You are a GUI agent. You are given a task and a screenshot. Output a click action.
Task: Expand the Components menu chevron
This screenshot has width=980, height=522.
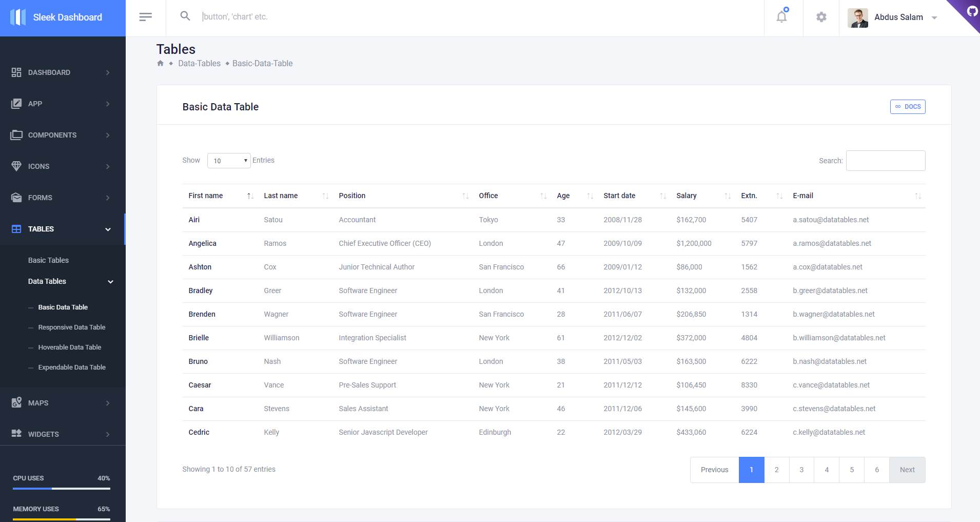[x=108, y=135]
